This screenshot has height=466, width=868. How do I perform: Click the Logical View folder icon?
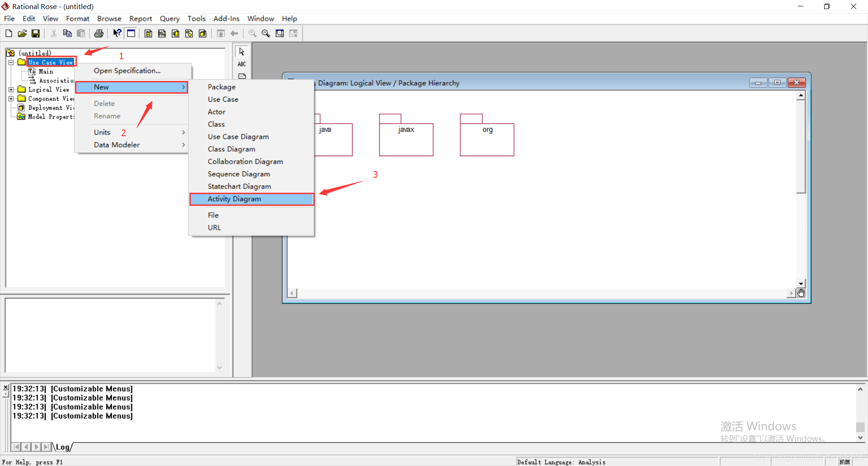coord(21,90)
